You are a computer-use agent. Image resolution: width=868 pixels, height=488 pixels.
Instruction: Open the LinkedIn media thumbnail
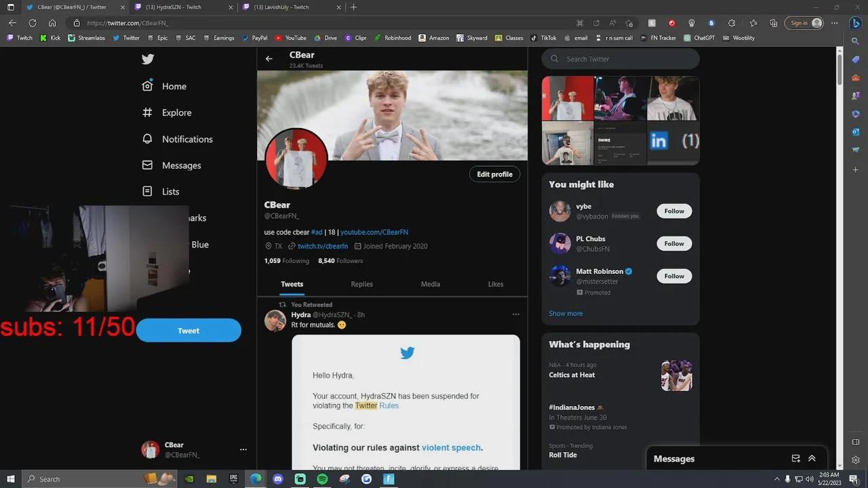pos(673,142)
